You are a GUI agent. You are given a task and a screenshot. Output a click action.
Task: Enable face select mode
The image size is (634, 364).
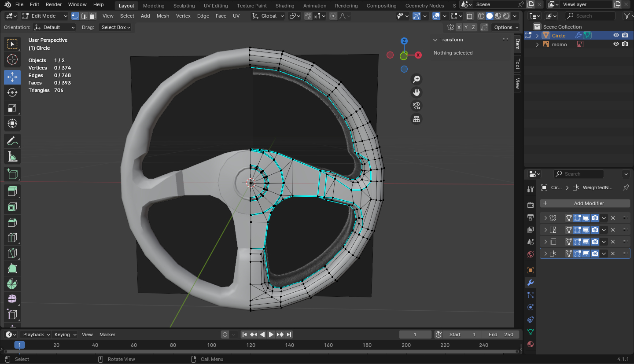click(x=92, y=16)
